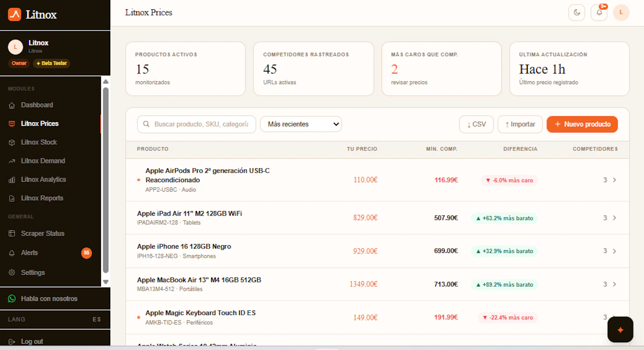Click -6.0% más caro badge
Screen dimensions: 644x350
click(509, 180)
